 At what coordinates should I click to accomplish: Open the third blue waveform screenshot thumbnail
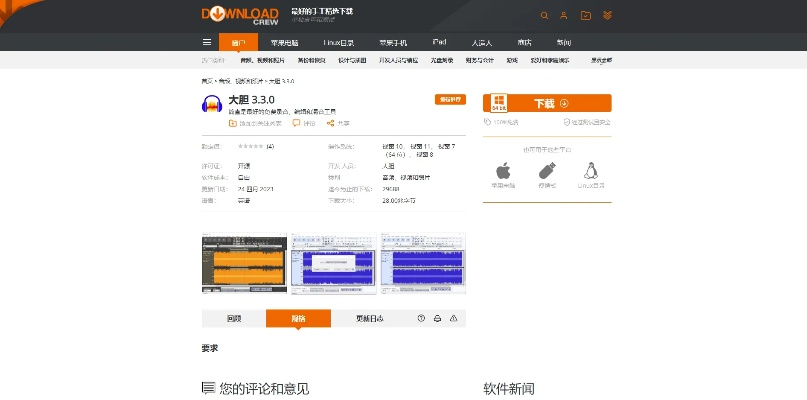click(423, 263)
